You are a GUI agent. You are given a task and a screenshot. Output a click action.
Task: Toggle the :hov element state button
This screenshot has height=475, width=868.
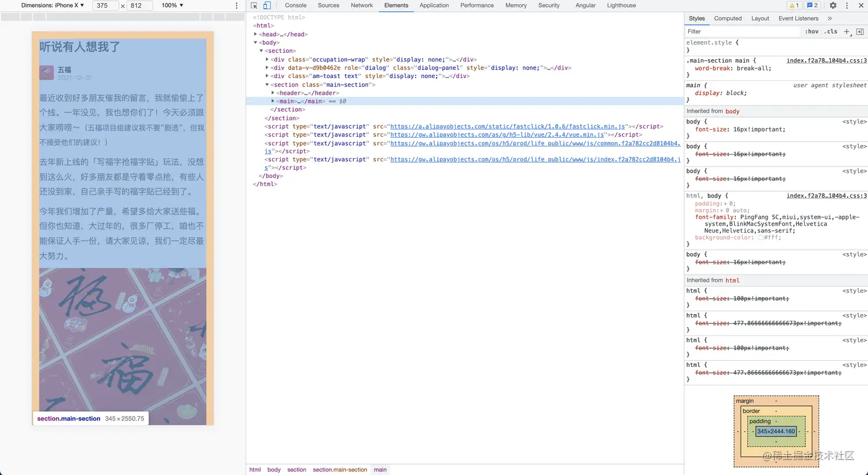812,32
